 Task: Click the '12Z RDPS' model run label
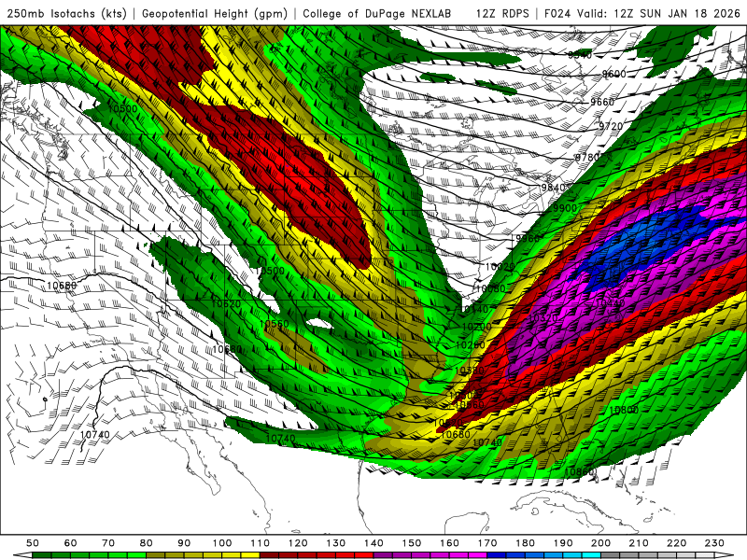502,13
